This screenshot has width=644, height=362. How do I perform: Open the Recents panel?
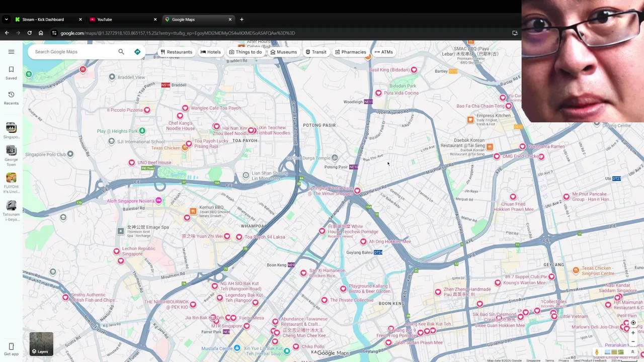pyautogui.click(x=11, y=98)
